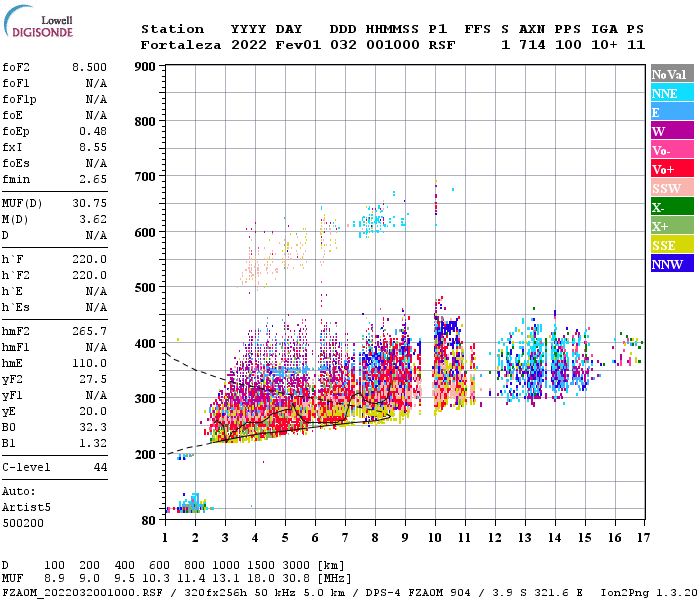The height and width of the screenshot is (600, 700).
Task: Select the NoVal gray legend swatch
Action: point(672,74)
